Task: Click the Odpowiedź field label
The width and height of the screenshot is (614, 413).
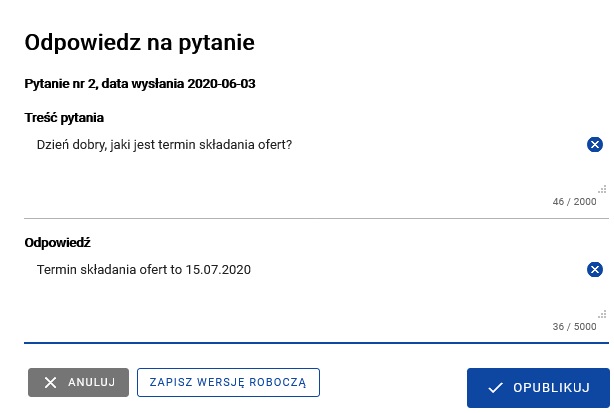Action: [58, 242]
